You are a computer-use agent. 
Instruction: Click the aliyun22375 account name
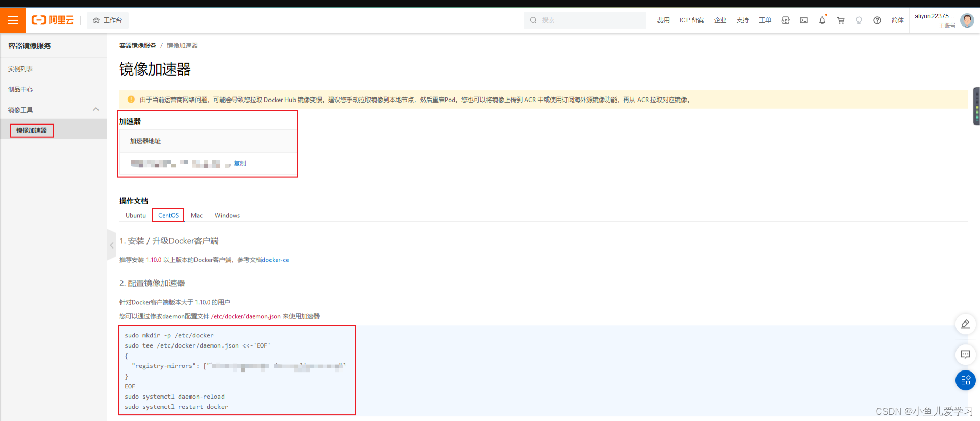click(x=934, y=16)
